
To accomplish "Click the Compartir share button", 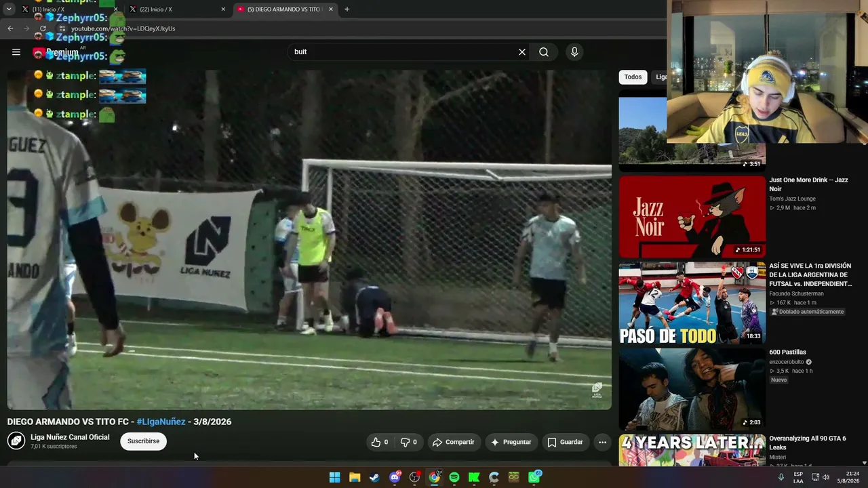I will [454, 442].
